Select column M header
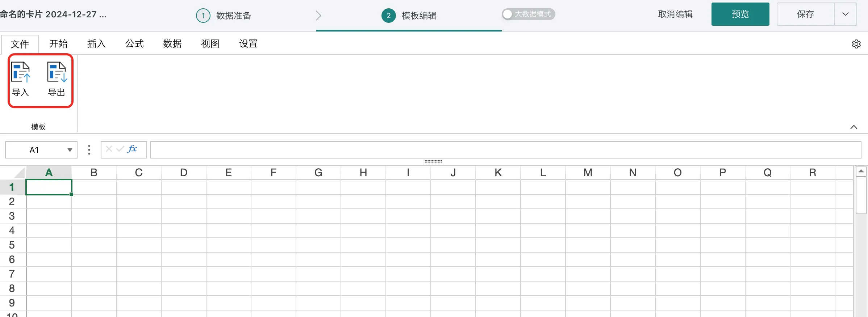868x317 pixels. (x=588, y=173)
